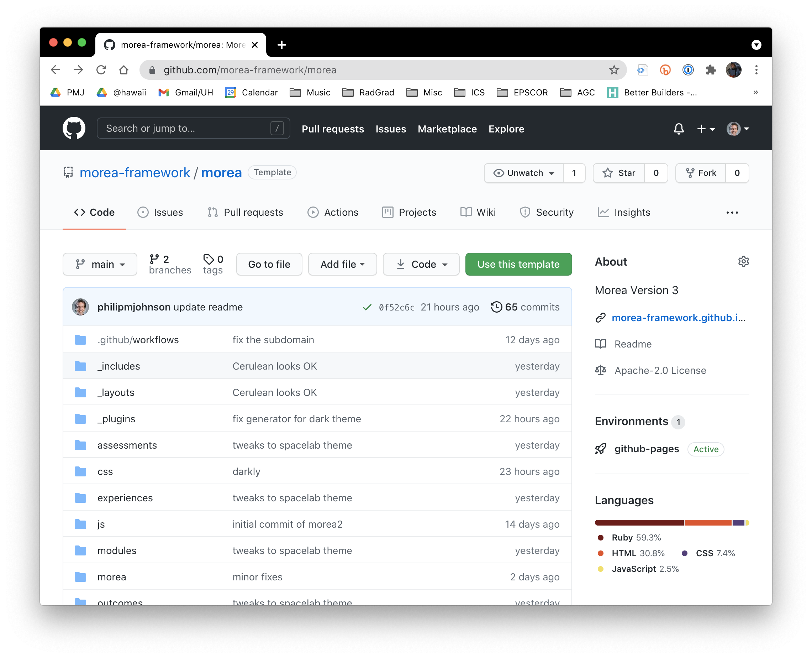Click the tab search down arrow
Viewport: 812px width, 658px height.
click(x=756, y=45)
